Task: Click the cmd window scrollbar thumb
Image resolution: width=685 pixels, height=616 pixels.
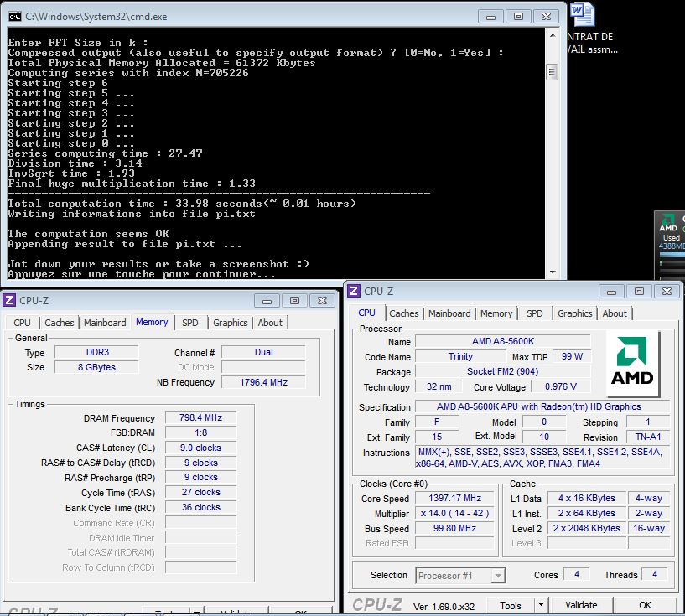Action: pyautogui.click(x=553, y=72)
